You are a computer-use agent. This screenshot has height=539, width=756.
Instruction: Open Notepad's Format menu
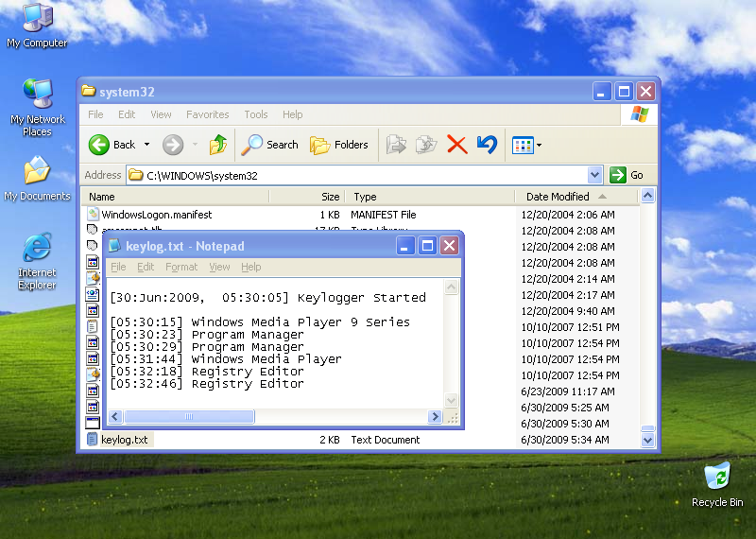(181, 267)
